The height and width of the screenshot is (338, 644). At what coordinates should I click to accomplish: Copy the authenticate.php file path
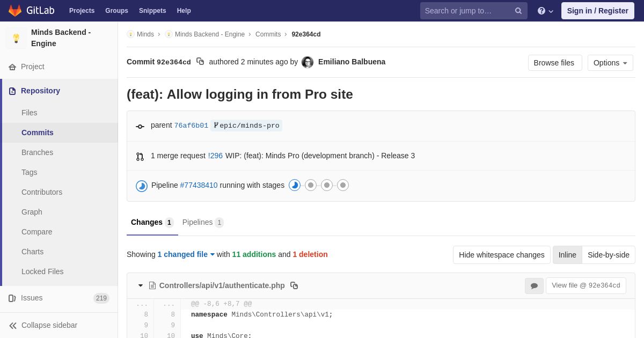(294, 285)
